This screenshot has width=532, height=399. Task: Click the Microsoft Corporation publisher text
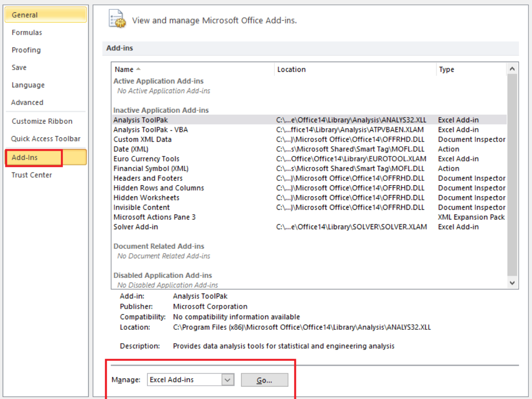210,307
